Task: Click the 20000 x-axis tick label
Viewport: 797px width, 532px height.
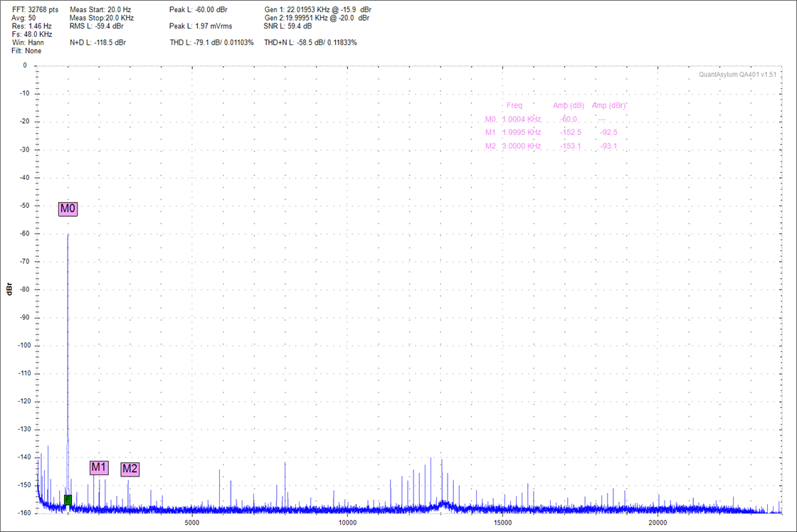Action: tap(658, 522)
